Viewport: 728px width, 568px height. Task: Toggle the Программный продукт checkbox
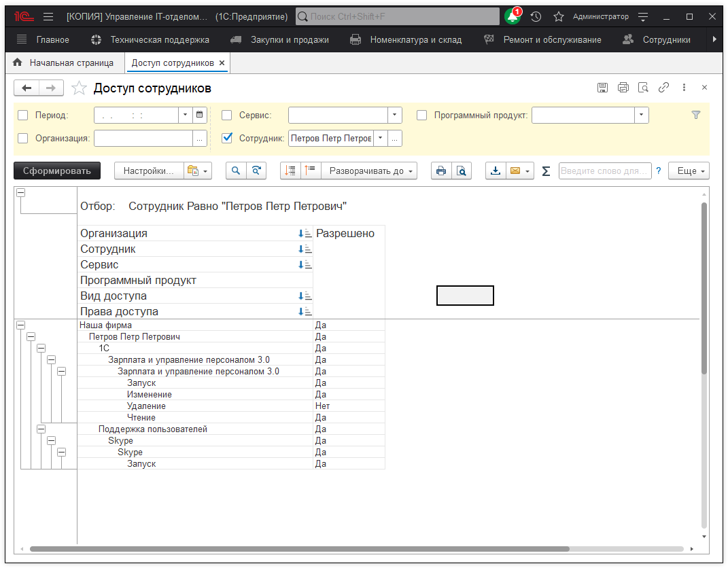pos(421,116)
